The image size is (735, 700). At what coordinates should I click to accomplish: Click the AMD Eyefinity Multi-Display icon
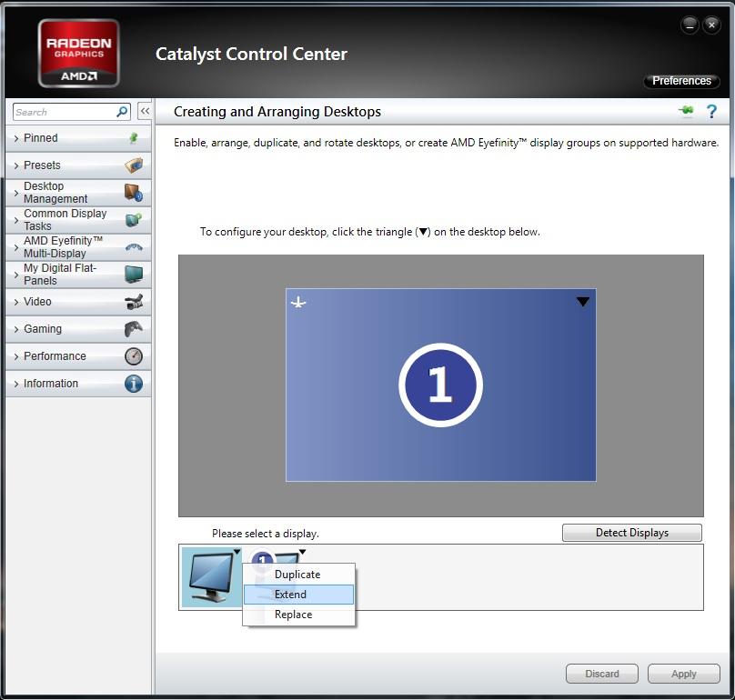coord(134,247)
